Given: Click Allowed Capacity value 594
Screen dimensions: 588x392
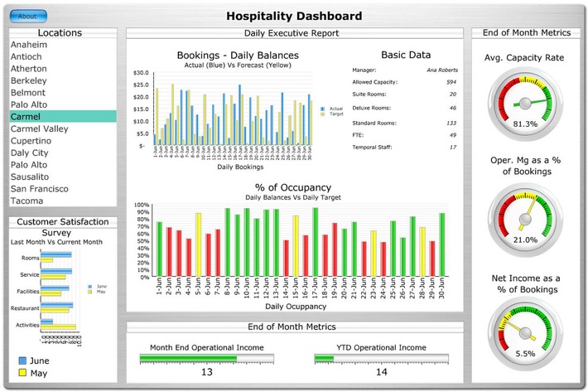Looking at the screenshot, I should pyautogui.click(x=451, y=82).
